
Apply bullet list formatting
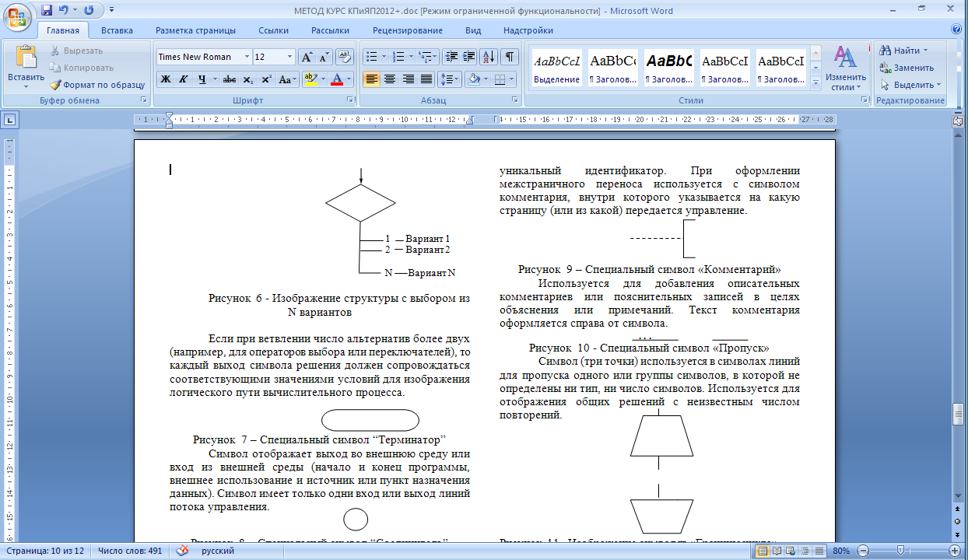pyautogui.click(x=372, y=57)
